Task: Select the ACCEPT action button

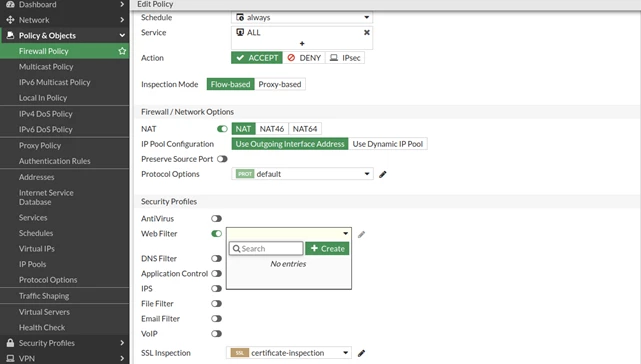Action: pos(257,58)
